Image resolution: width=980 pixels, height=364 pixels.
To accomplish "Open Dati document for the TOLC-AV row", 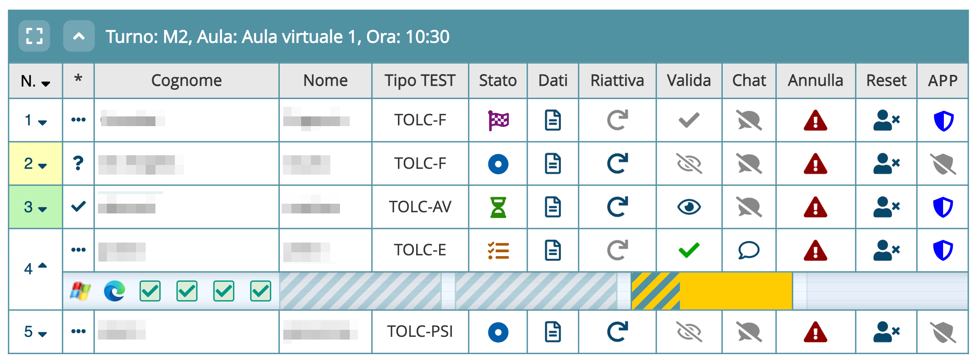I will tap(553, 207).
